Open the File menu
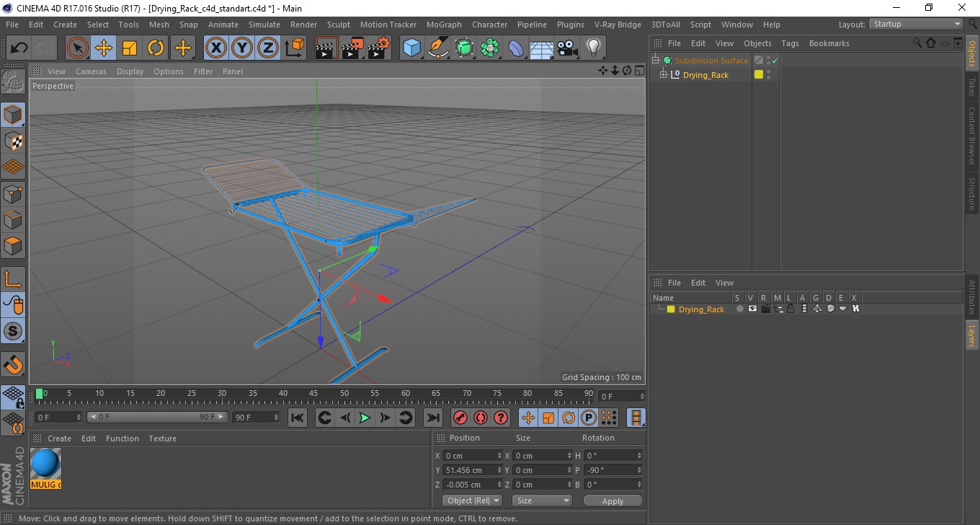The height and width of the screenshot is (525, 980). point(12,25)
